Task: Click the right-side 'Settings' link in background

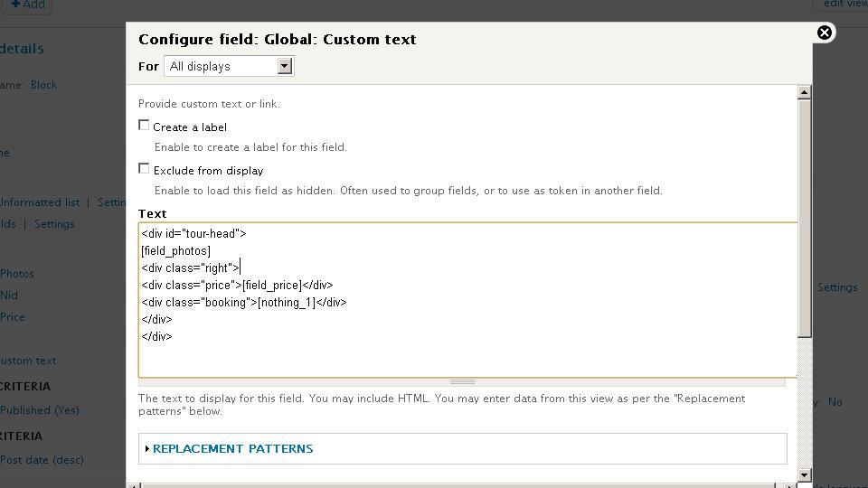Action: (837, 287)
